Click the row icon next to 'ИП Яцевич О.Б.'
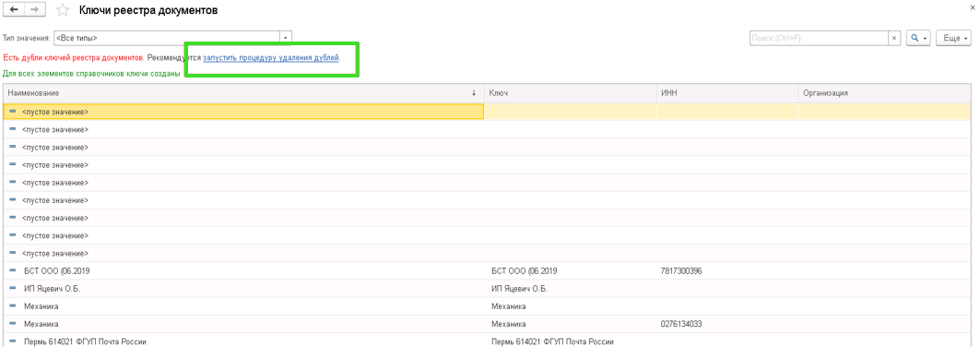 tap(13, 289)
